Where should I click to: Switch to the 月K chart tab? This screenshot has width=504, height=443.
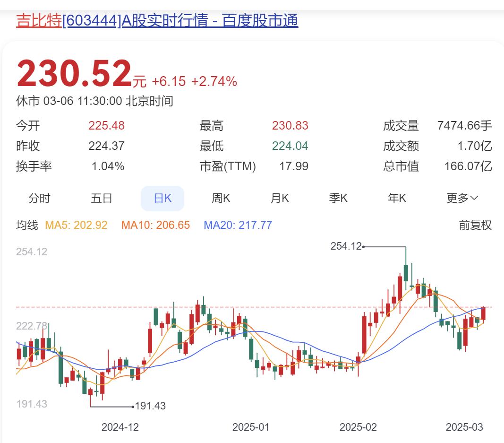(x=280, y=198)
